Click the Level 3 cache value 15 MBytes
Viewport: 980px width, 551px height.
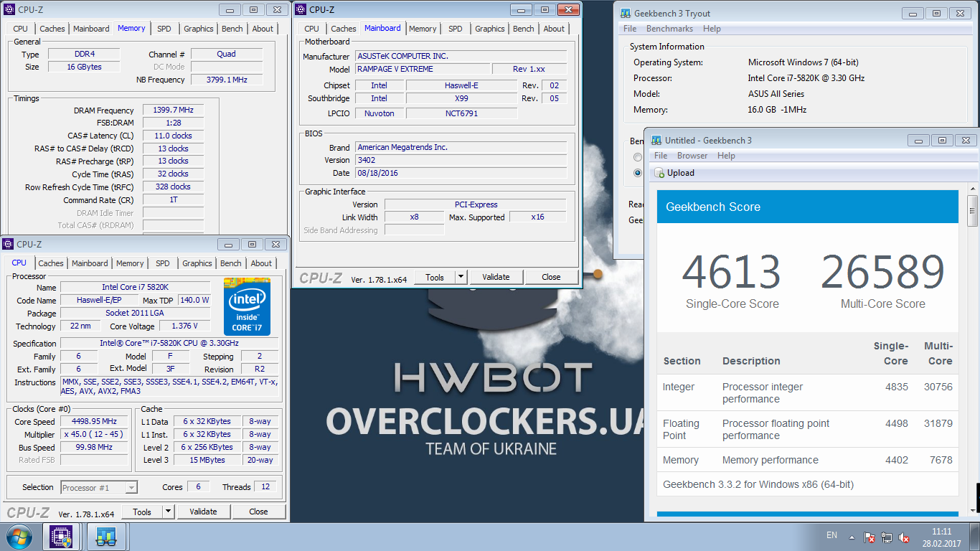(x=209, y=460)
